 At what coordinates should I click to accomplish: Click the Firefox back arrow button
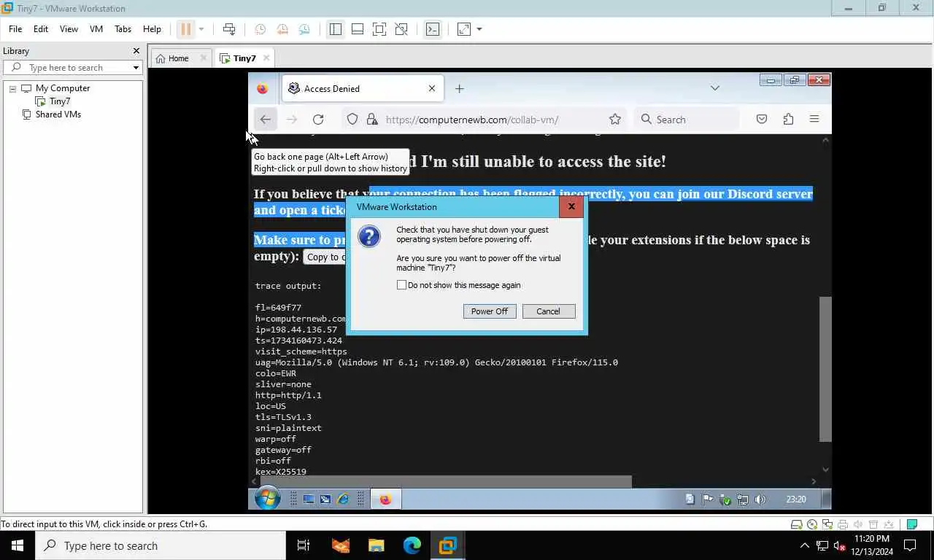pyautogui.click(x=265, y=120)
